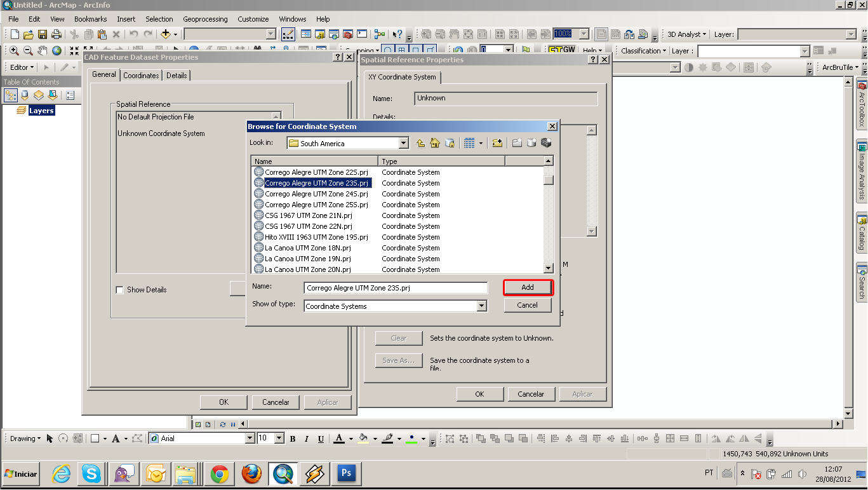
Task: Select the Pan hand tool
Action: pyautogui.click(x=43, y=51)
